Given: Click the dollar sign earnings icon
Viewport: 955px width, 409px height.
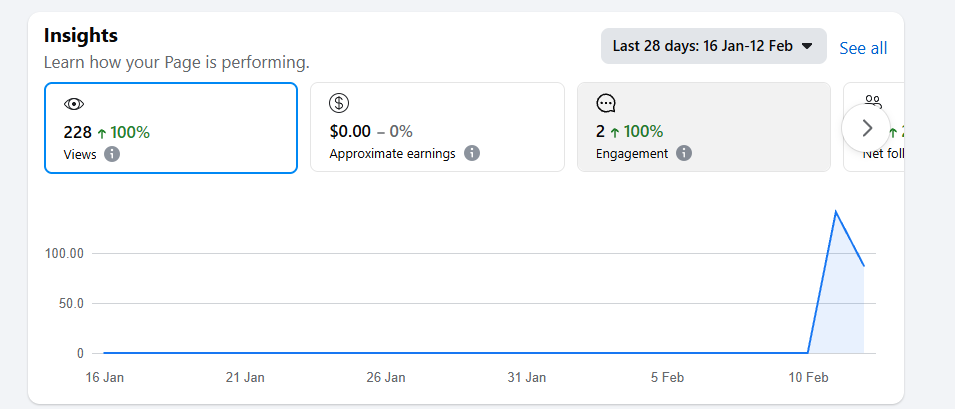Looking at the screenshot, I should [x=339, y=103].
